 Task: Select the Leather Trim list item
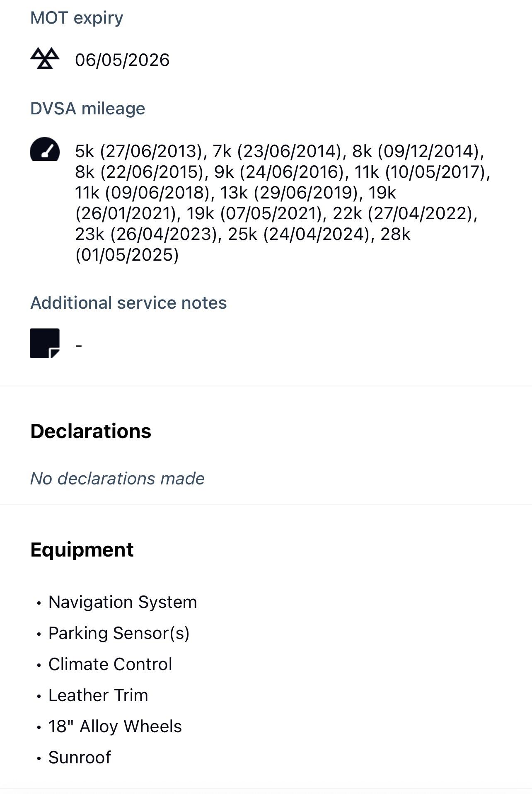[x=98, y=695]
